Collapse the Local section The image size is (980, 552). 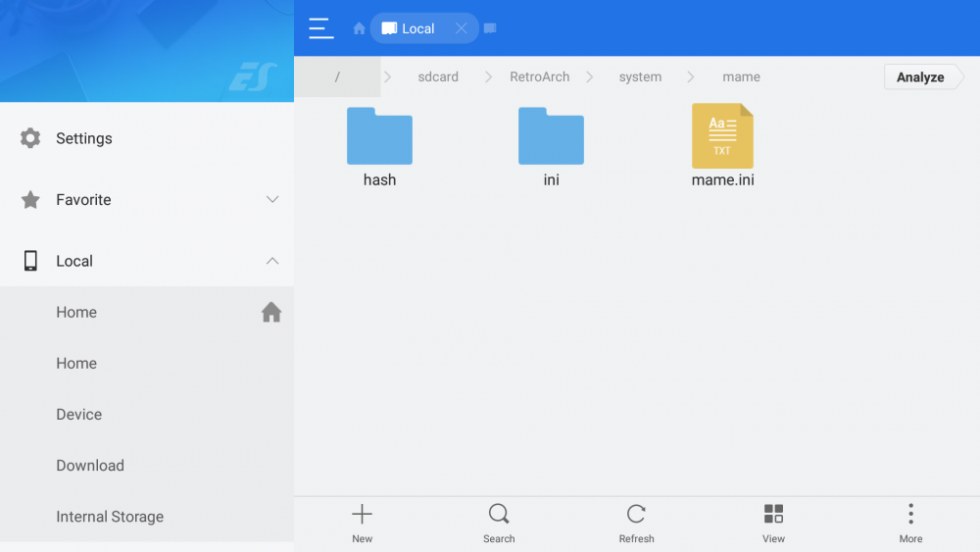(272, 261)
